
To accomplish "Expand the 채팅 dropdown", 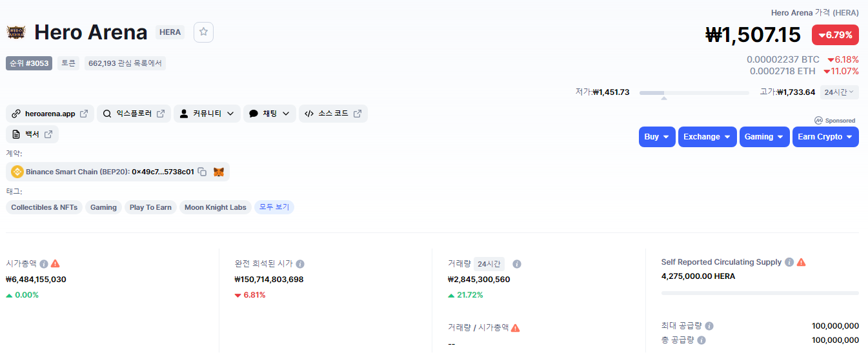I will click(x=270, y=114).
